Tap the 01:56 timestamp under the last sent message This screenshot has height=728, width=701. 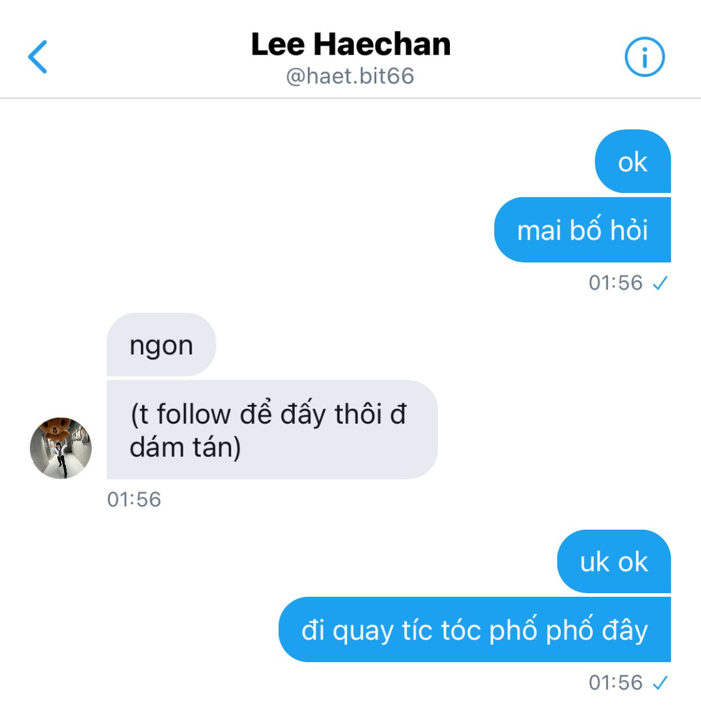(615, 682)
